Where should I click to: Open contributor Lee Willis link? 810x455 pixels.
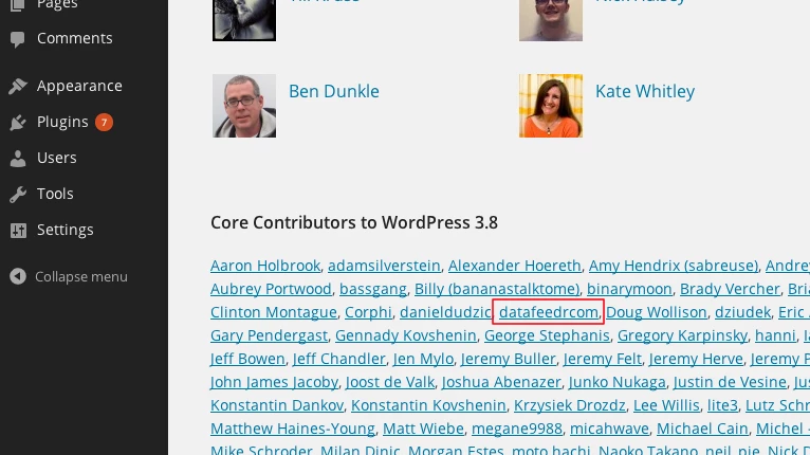[666, 405]
